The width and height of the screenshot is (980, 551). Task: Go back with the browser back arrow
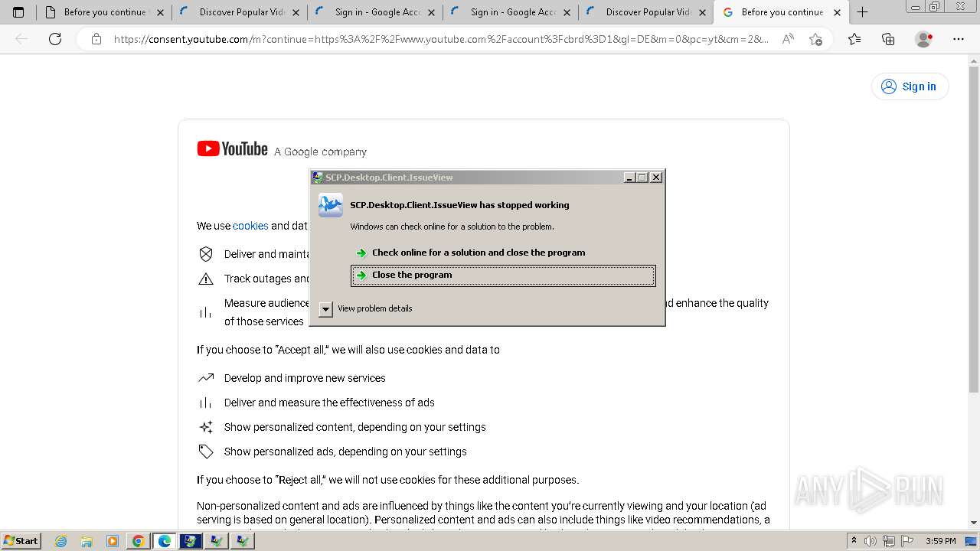tap(21, 39)
